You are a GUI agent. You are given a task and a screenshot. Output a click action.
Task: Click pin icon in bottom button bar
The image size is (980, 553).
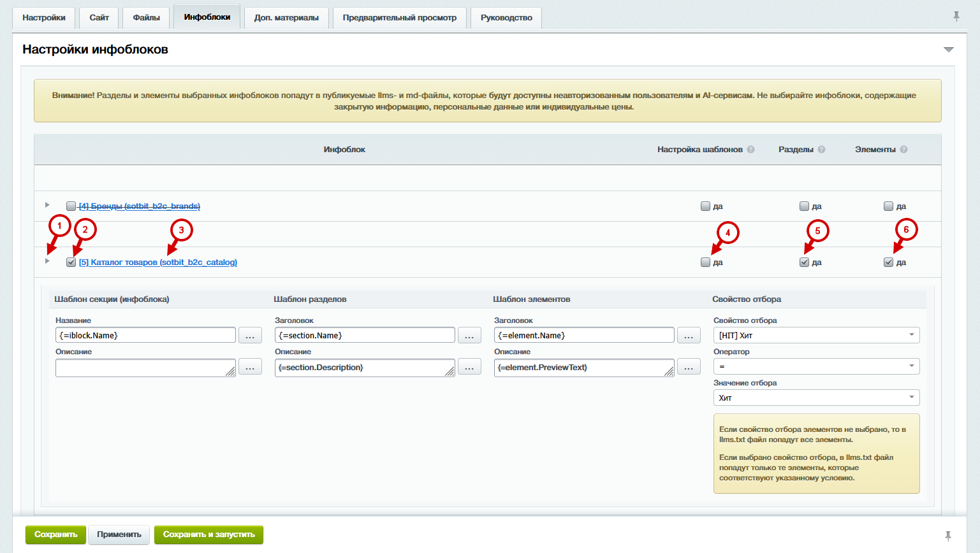[948, 536]
